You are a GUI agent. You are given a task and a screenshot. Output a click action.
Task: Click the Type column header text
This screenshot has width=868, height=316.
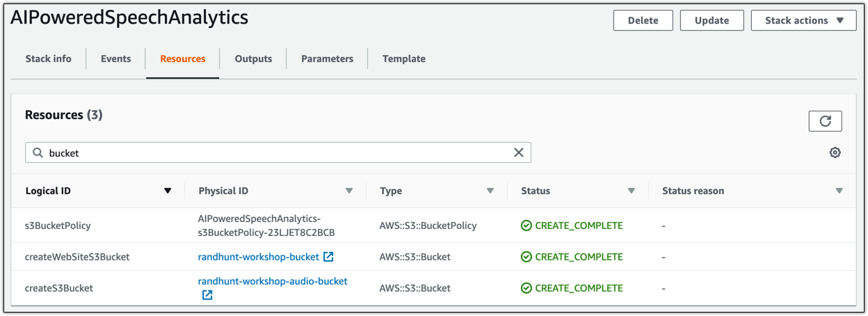click(x=391, y=191)
